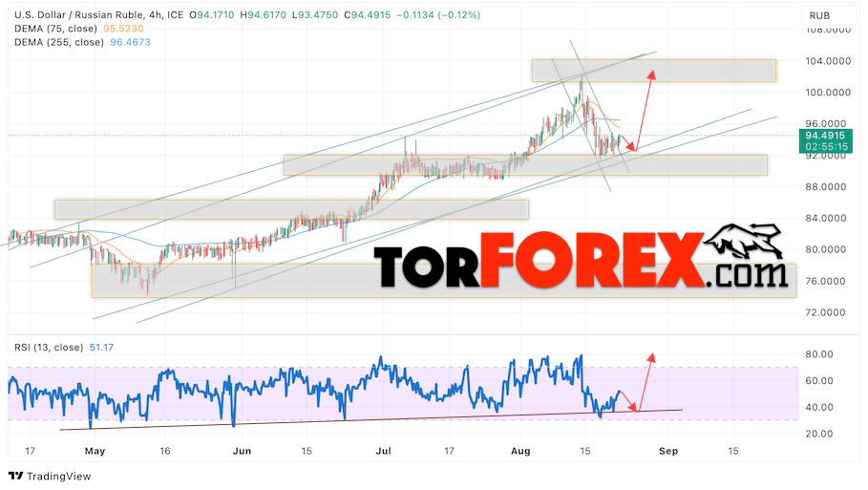868x490 pixels.
Task: Click the countdown timer 02:55:15
Action: 825,147
